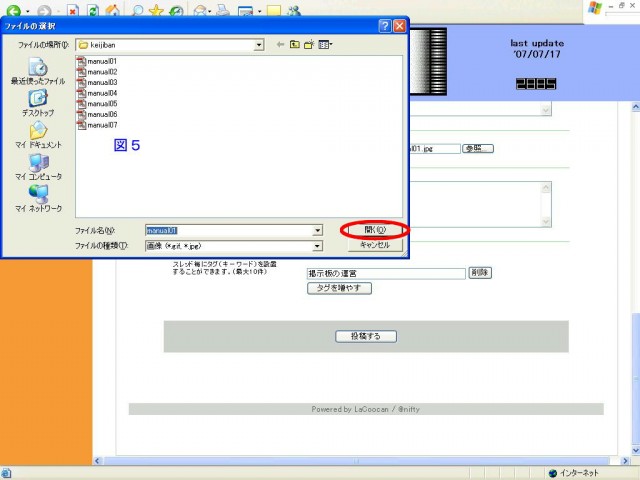Viewport: 640px width, 480px height.
Task: Click the タグを増やす button
Action: [x=339, y=288]
